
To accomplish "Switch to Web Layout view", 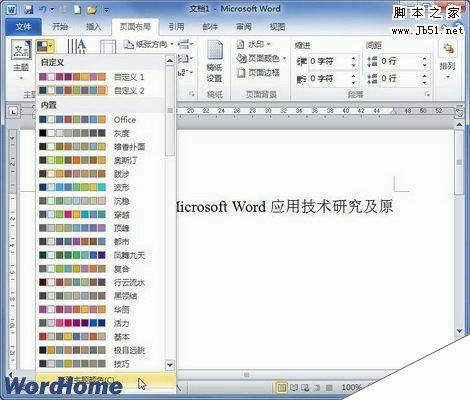I will pos(305,388).
